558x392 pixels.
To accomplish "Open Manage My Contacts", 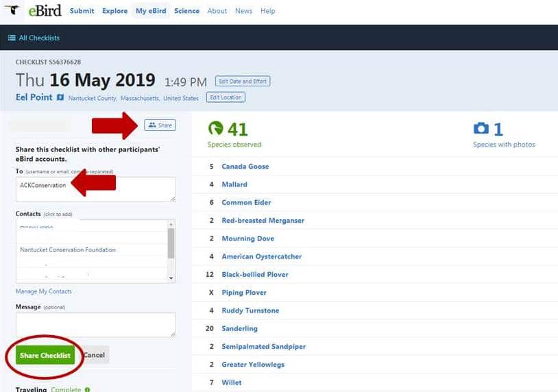I will point(44,291).
